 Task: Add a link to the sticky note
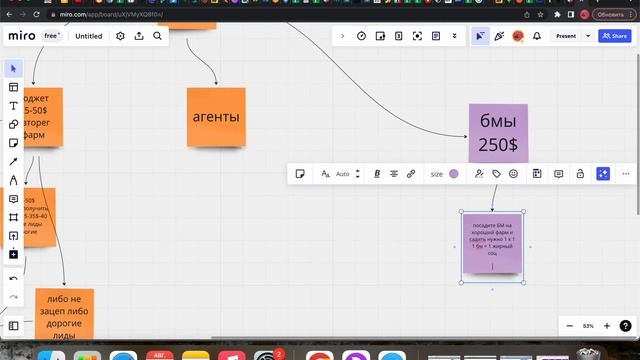pyautogui.click(x=411, y=174)
